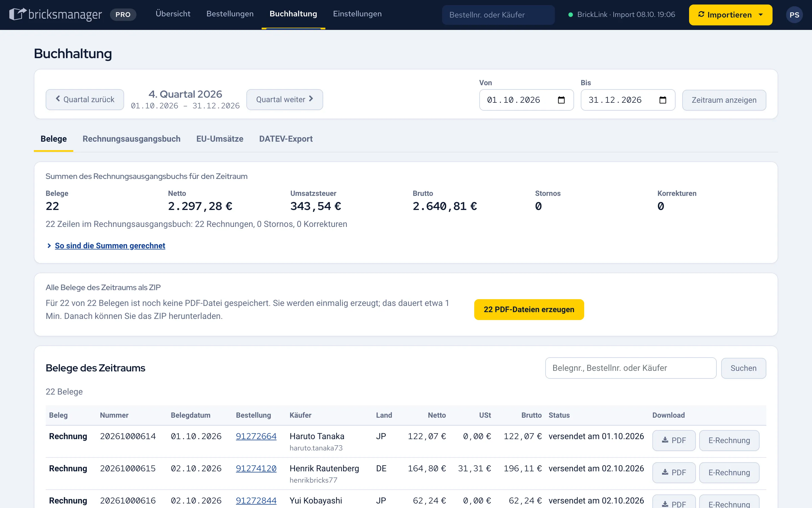This screenshot has width=812, height=508.
Task: Click invoice number 20261000616
Action: tap(128, 501)
